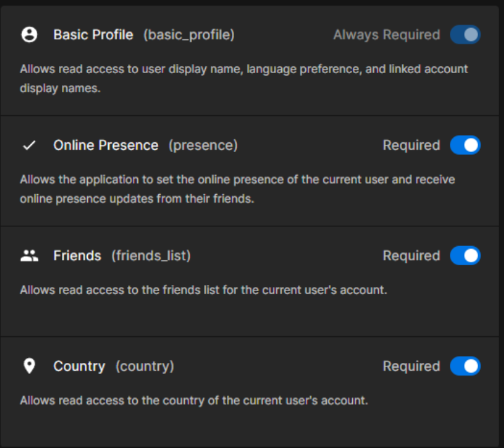Image resolution: width=504 pixels, height=448 pixels.
Task: Click the Online Presence checkmark icon
Action: (30, 146)
